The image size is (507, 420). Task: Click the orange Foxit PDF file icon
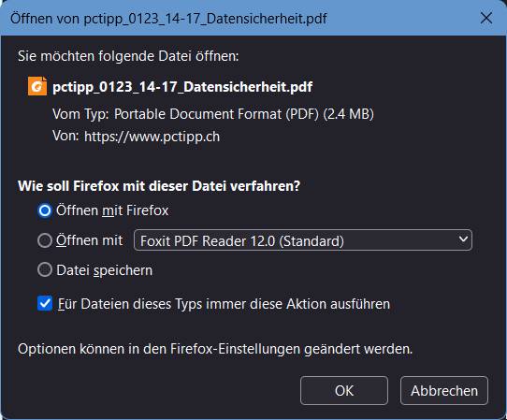coord(37,86)
